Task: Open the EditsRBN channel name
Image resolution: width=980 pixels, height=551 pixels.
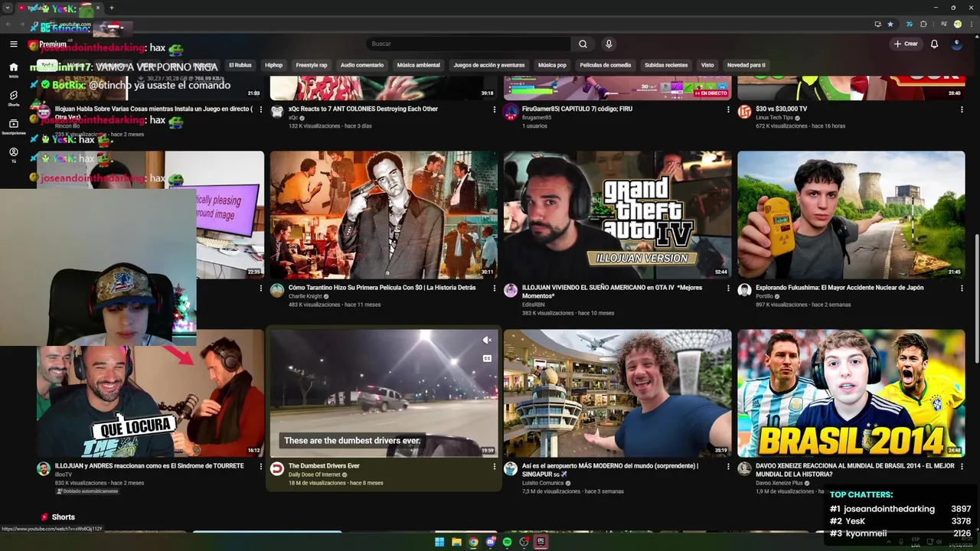Action: click(534, 305)
